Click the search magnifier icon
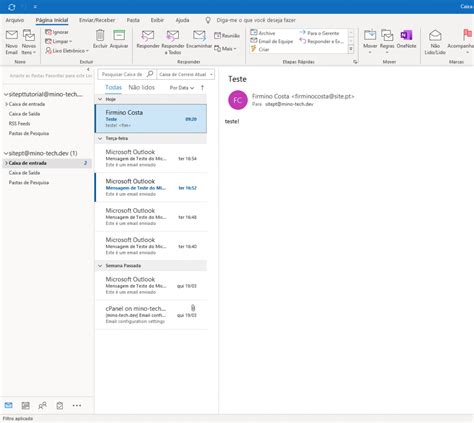Viewport: 474px width, 423px height. [150, 74]
